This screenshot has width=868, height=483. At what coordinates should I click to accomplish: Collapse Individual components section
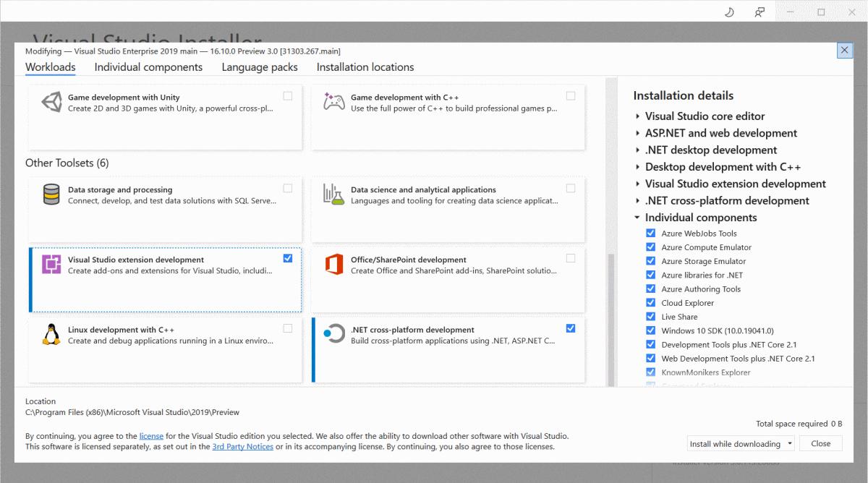pos(637,218)
